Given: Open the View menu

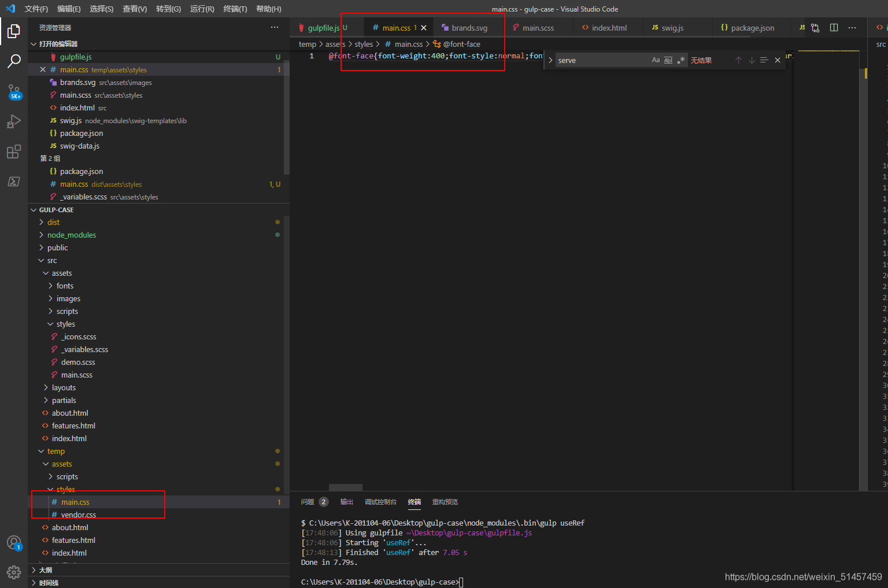Looking at the screenshot, I should pos(135,9).
